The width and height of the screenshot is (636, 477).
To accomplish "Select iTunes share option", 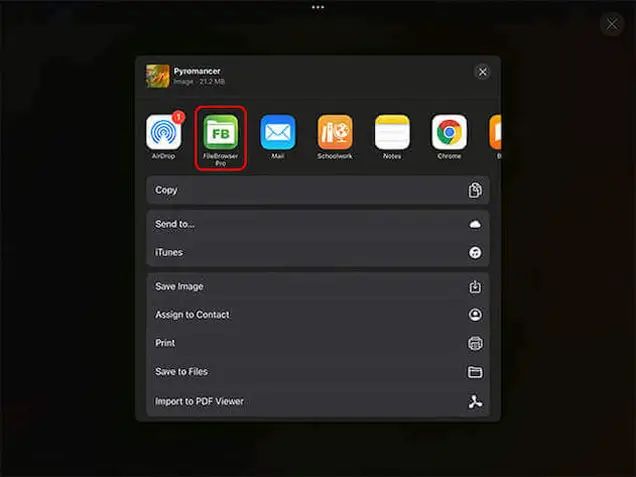I will pyautogui.click(x=318, y=252).
